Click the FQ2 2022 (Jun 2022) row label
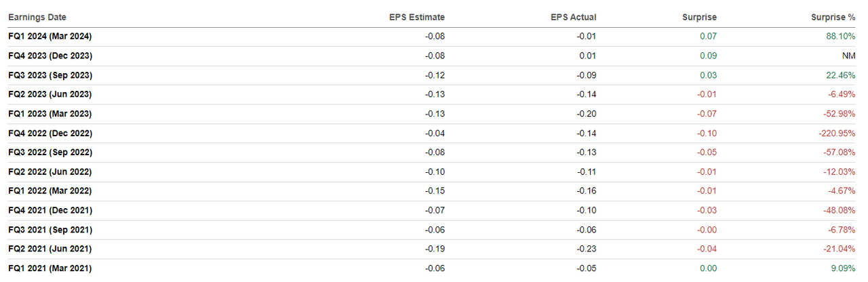Image resolution: width=868 pixels, height=282 pixels. 50,172
